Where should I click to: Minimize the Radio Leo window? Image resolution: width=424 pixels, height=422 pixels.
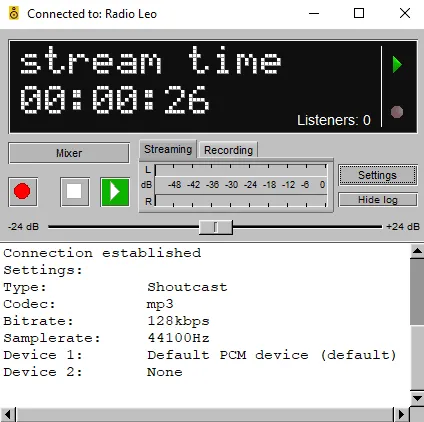pos(314,14)
